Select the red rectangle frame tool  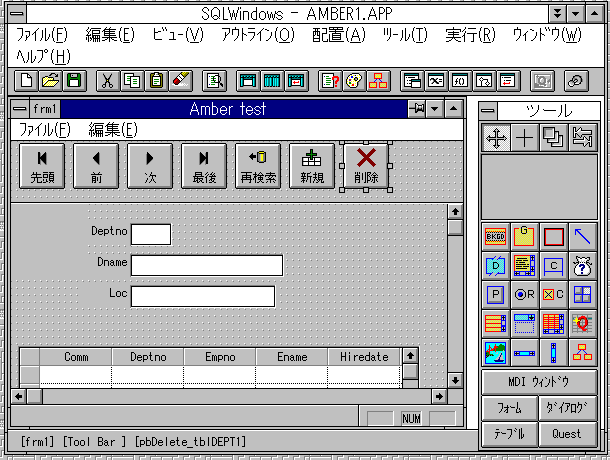pyautogui.click(x=553, y=237)
